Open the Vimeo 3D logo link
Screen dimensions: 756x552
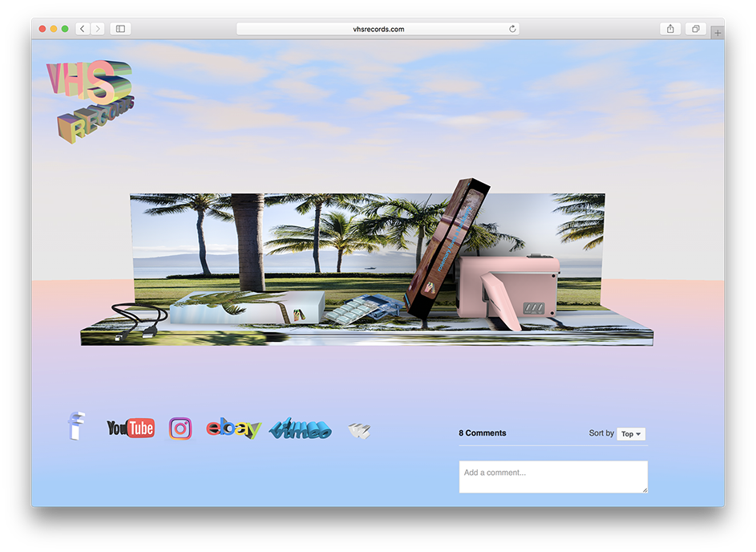tap(301, 429)
